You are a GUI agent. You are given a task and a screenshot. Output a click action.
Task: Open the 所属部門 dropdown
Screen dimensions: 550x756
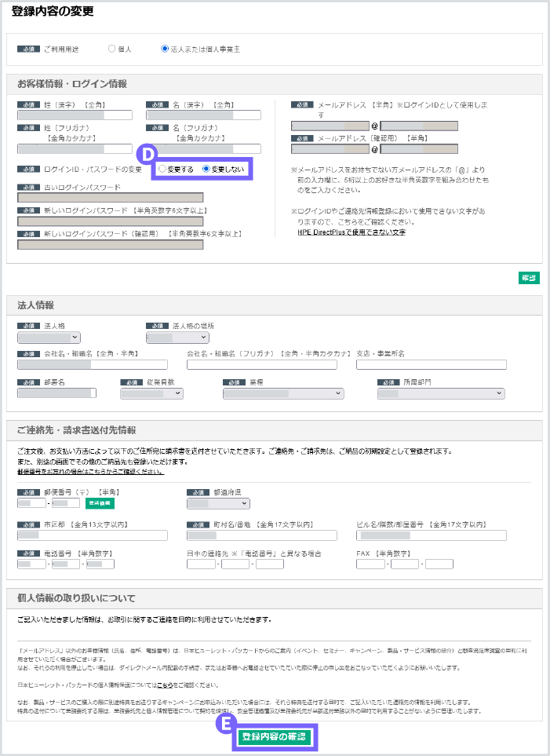(x=441, y=393)
